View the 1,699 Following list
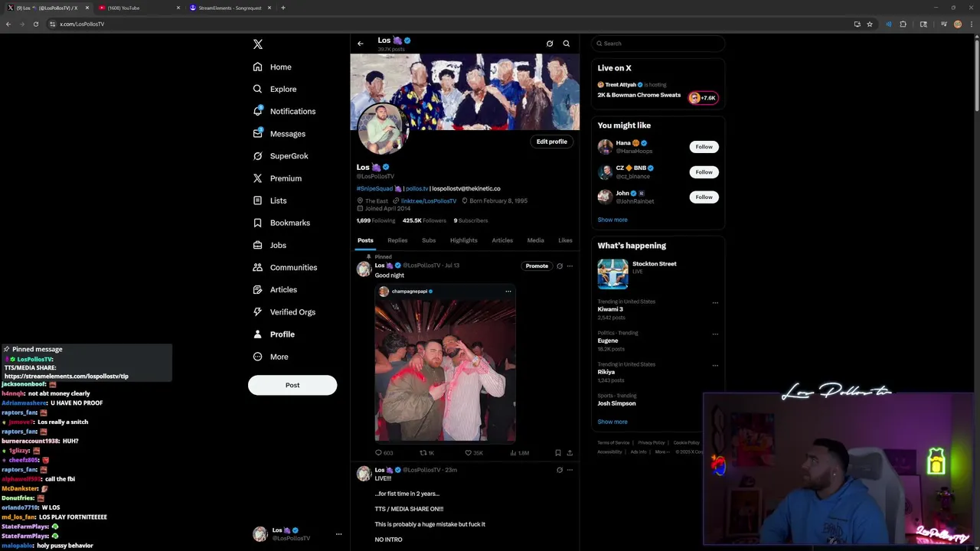 tap(376, 220)
